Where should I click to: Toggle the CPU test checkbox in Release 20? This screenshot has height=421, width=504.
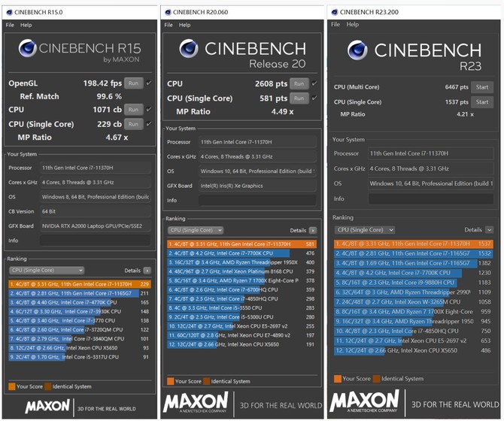(x=314, y=83)
